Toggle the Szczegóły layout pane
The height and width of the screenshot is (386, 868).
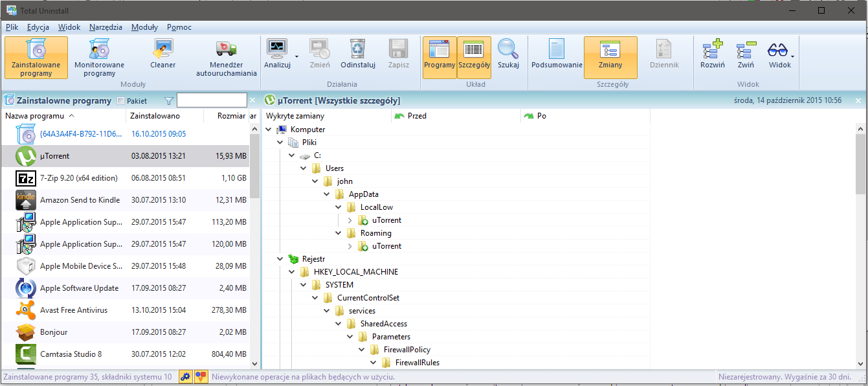[474, 58]
